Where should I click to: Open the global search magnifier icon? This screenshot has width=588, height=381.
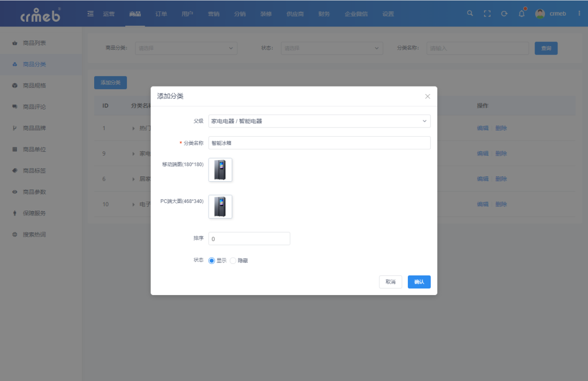(x=470, y=13)
